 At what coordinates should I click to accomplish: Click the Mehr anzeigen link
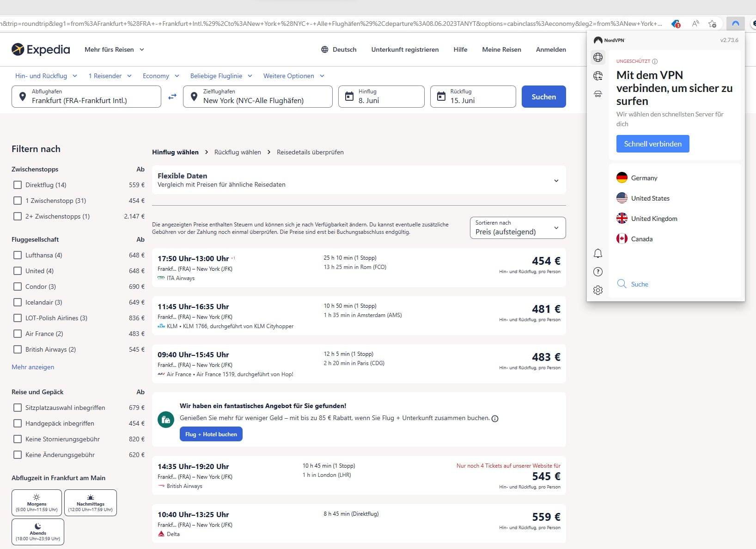pyautogui.click(x=33, y=367)
